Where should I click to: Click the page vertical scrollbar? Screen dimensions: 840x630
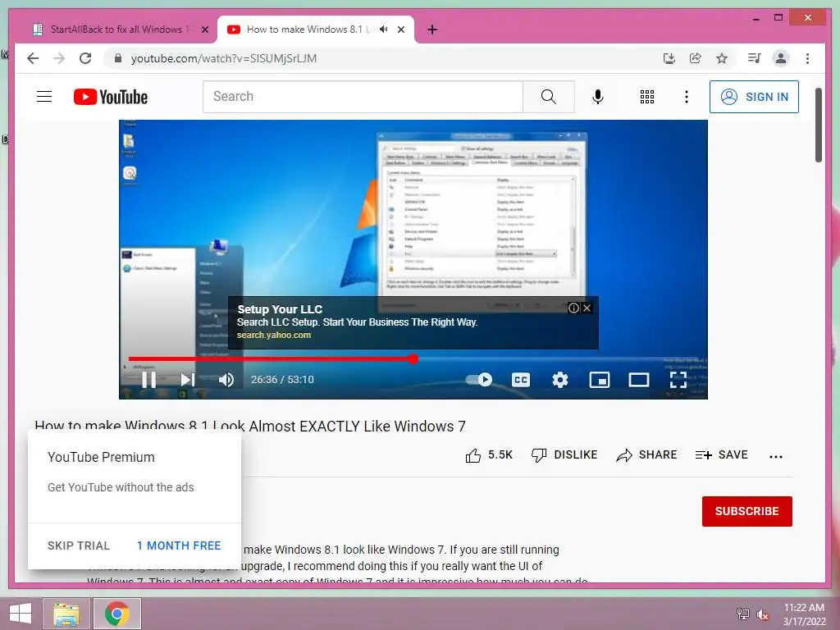click(x=819, y=125)
